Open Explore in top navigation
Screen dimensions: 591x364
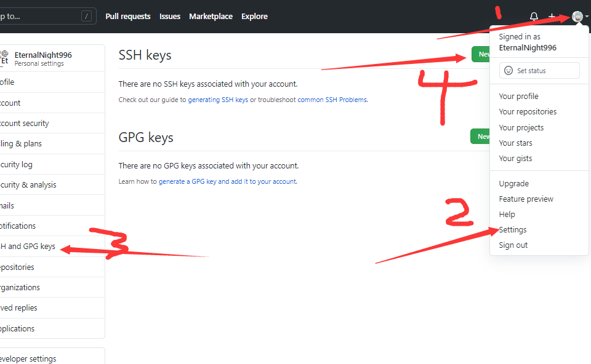click(254, 16)
